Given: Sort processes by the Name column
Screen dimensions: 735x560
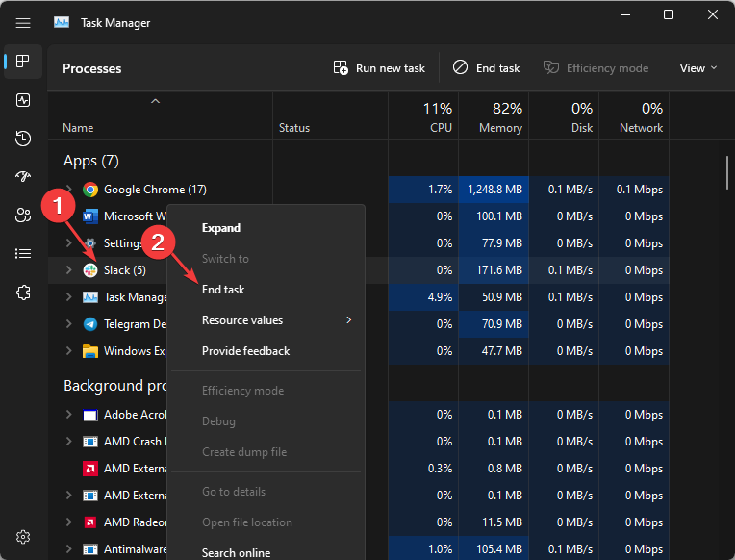Looking at the screenshot, I should click(160, 115).
